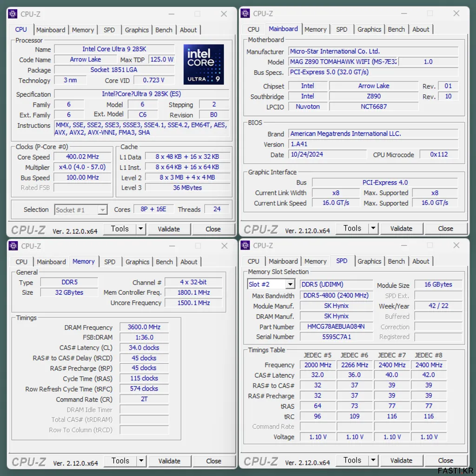
Task: Click Max Bandwidth value DDR5-4800 (2400 MHz)
Action: (x=336, y=295)
